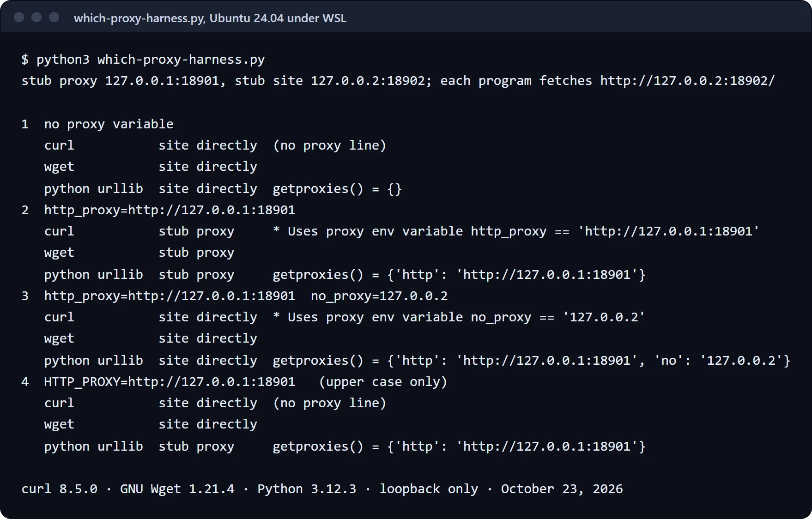812x519 pixels.
Task: Click the wget row under 'no proxy variable'
Action: 151,167
